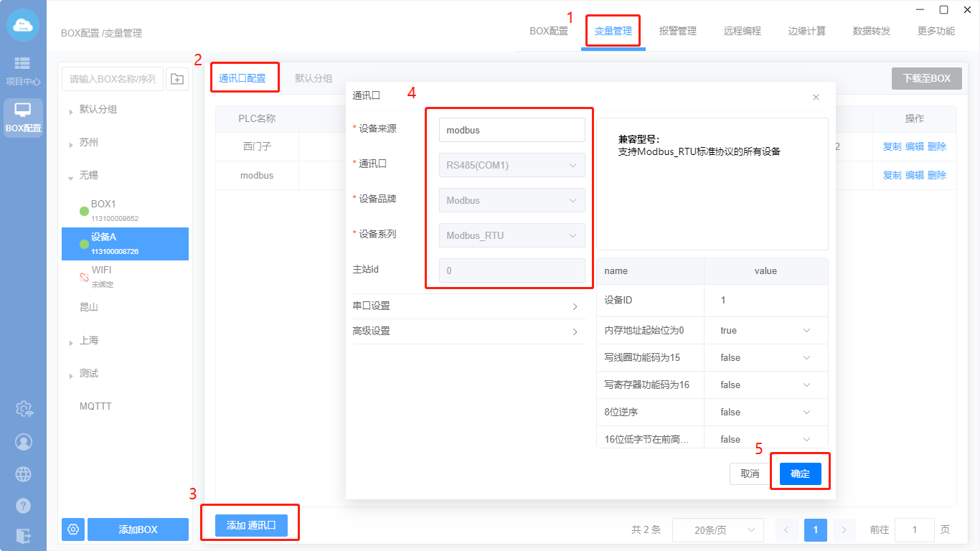
Task: Open the 项目中心 sidebar icon
Action: coord(23,70)
